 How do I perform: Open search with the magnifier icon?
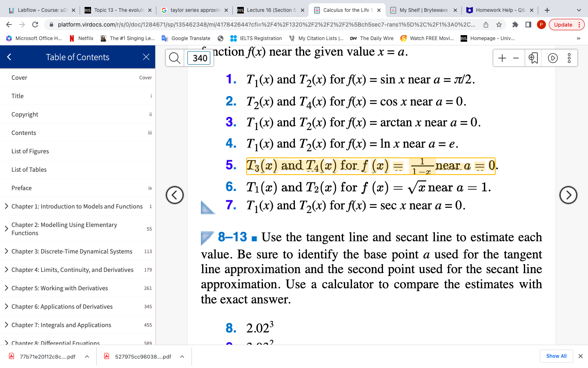click(174, 58)
